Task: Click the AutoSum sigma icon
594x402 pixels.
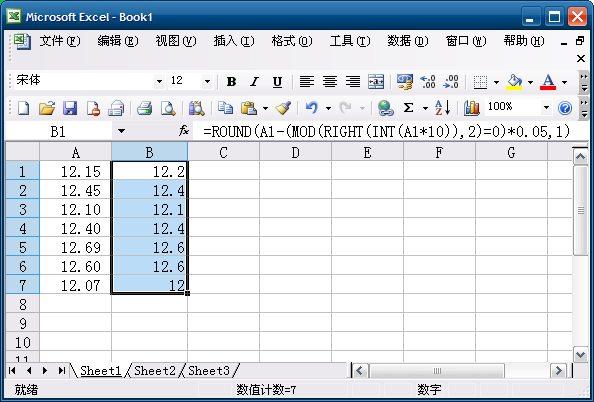Action: 408,108
